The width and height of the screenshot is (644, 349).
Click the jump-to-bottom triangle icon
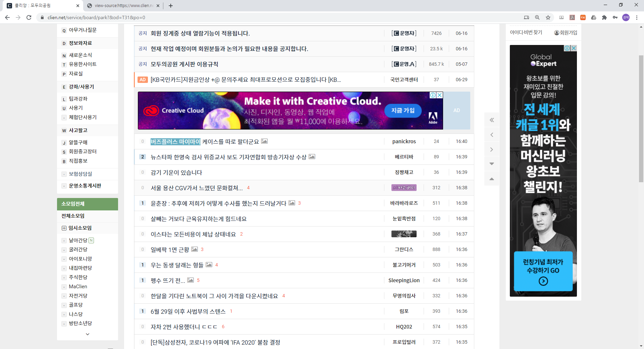(x=492, y=164)
